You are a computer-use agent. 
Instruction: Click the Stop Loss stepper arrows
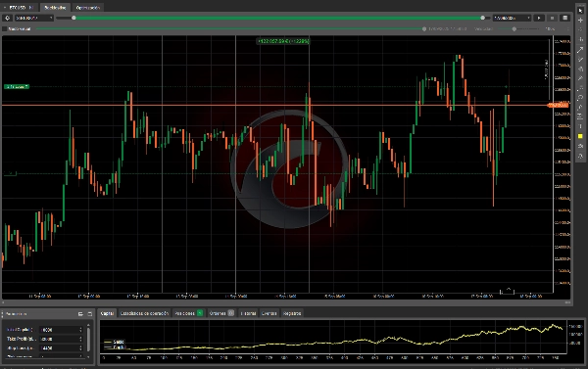pos(80,348)
